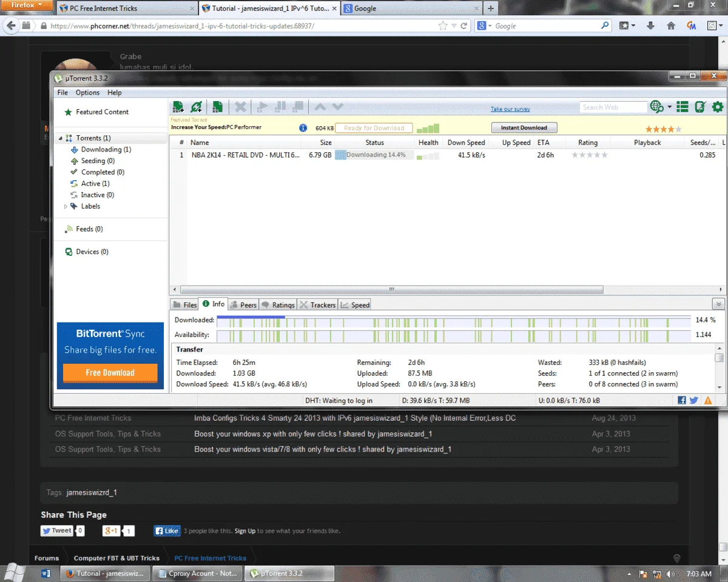The width and height of the screenshot is (728, 582).
Task: Click the Firefox Home icon
Action: [x=671, y=26]
